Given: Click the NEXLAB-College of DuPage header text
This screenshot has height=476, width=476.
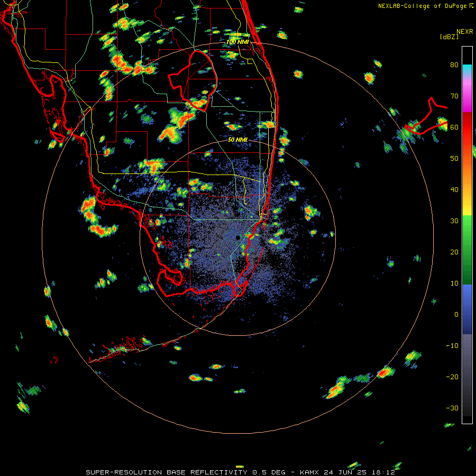Looking at the screenshot, I should click(x=423, y=6).
